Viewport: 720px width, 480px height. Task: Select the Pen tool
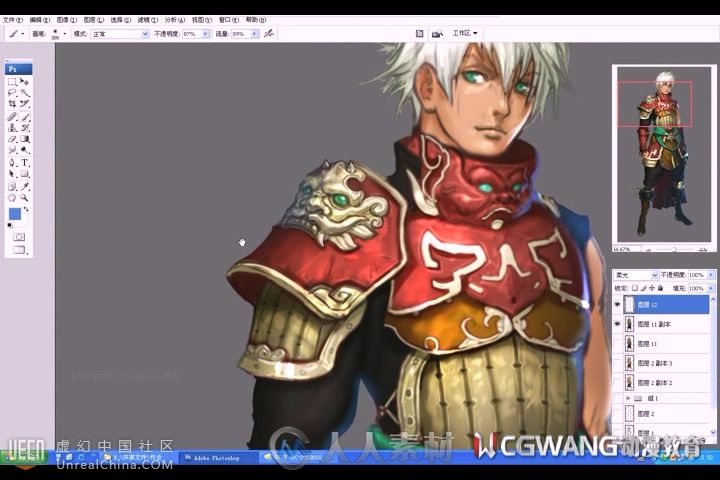(12, 163)
